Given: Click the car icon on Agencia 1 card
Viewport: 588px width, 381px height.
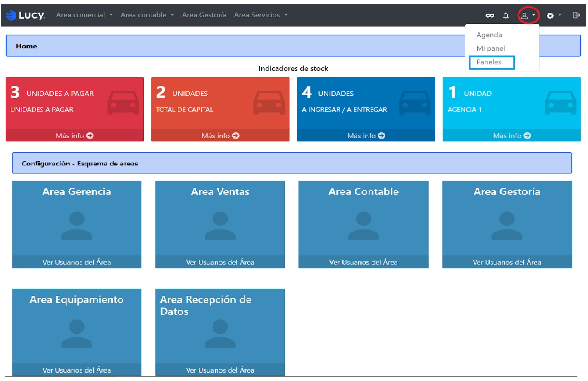Looking at the screenshot, I should click(560, 103).
